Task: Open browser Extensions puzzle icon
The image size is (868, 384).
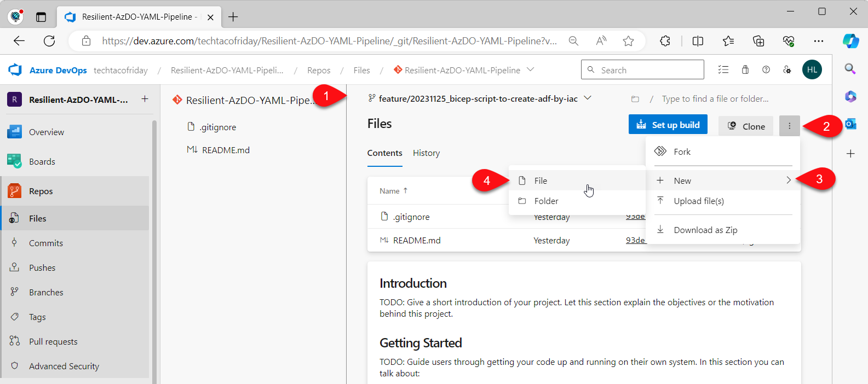Action: coord(665,41)
